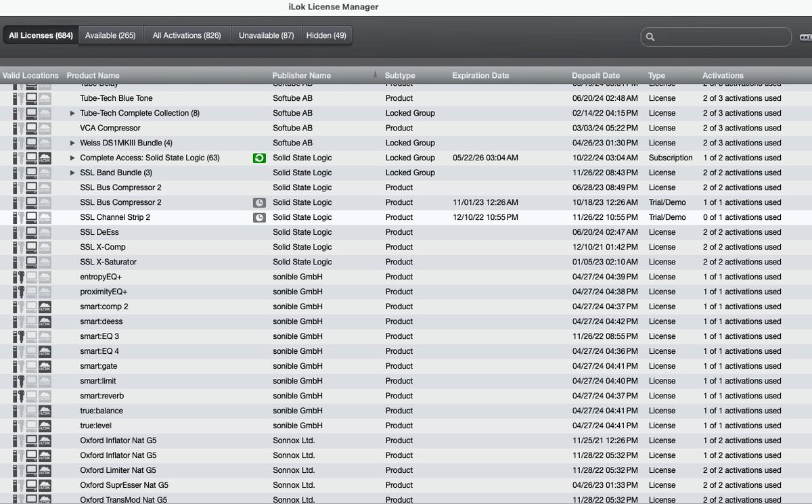Click '0 of 1 activations used' cell
812x504 pixels.
[x=742, y=217]
